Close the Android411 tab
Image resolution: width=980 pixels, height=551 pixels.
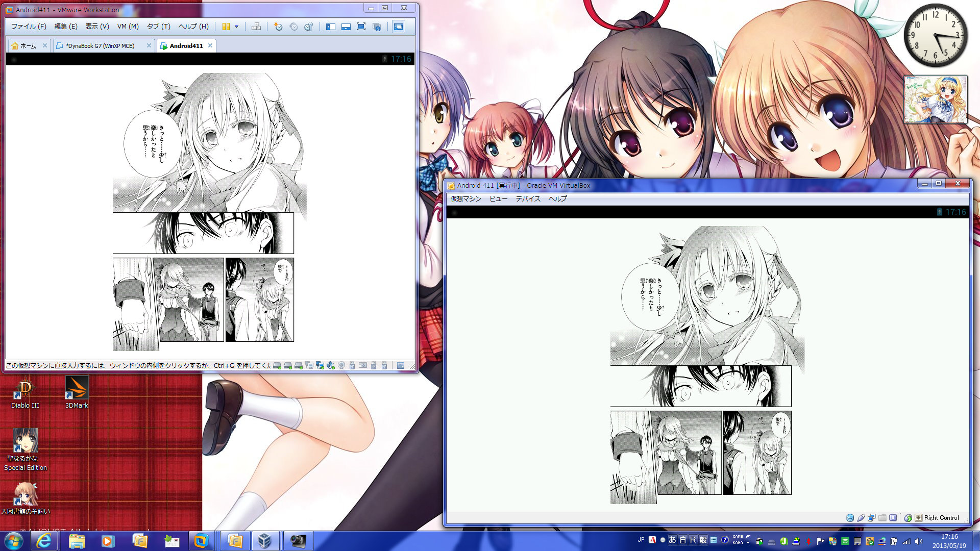[x=210, y=45]
